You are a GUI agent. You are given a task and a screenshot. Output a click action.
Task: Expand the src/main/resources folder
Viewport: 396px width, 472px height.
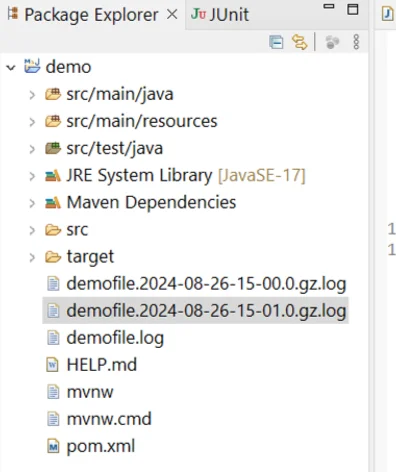click(x=32, y=122)
